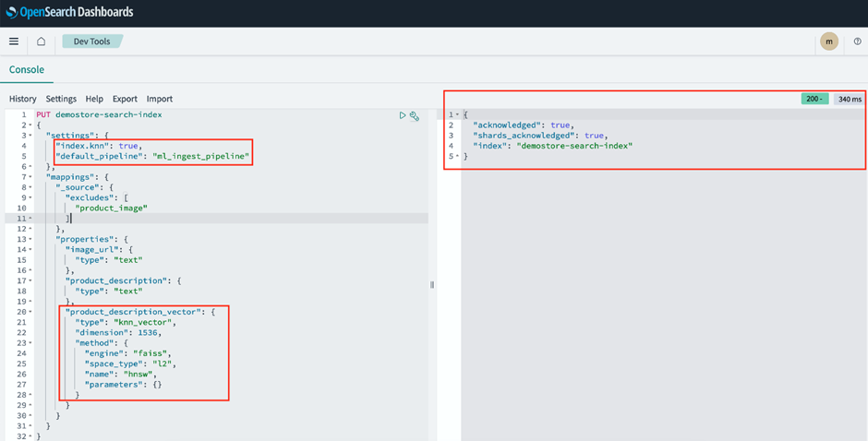Collapse the "settings" block fold arrow
Image resolution: width=868 pixels, height=441 pixels.
click(x=30, y=136)
